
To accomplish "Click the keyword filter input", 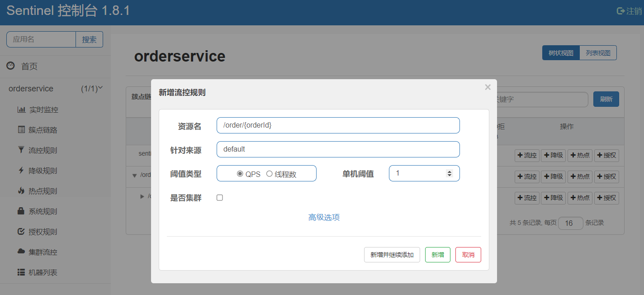I will click(542, 99).
